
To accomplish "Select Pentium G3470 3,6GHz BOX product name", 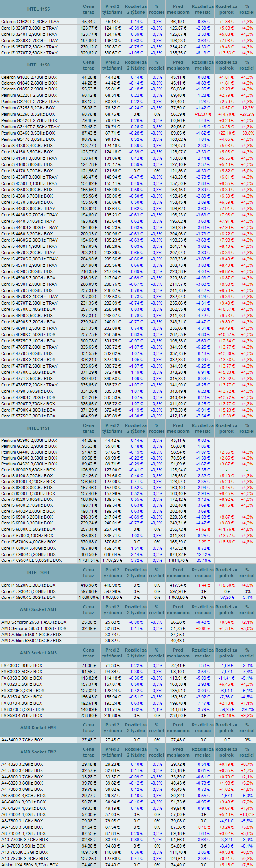I will 28,139.
